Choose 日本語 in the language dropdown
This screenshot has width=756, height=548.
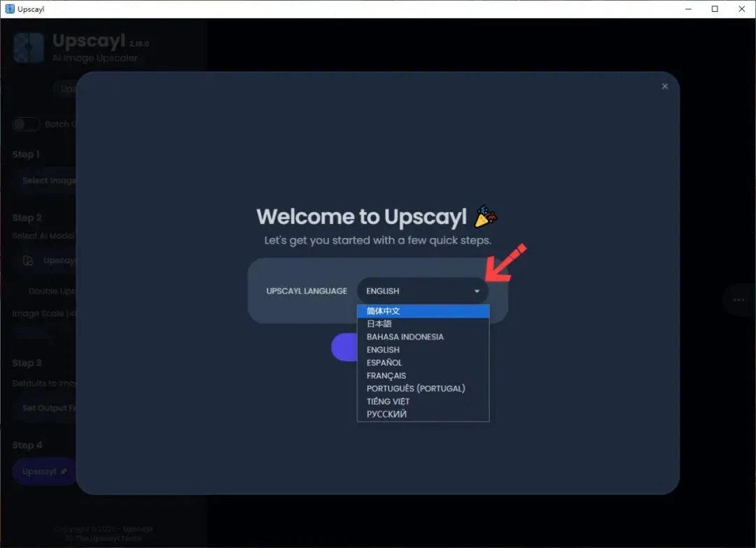[x=423, y=324]
